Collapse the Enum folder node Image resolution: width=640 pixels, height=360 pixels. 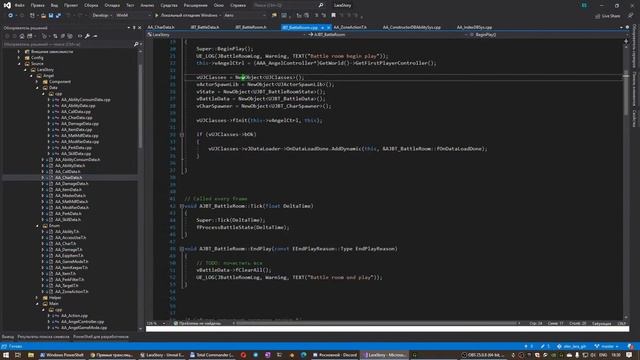tap(37, 226)
